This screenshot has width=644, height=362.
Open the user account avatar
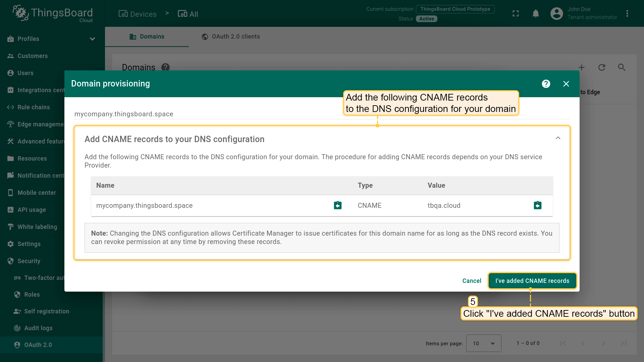[556, 14]
